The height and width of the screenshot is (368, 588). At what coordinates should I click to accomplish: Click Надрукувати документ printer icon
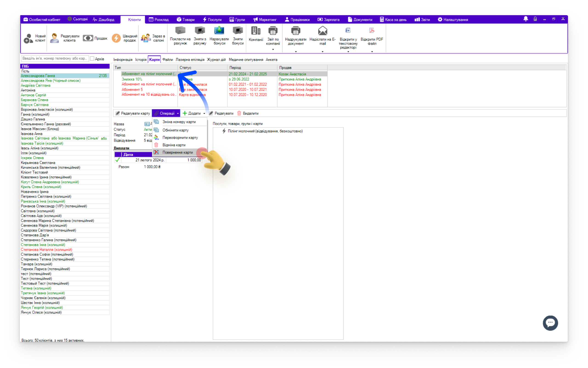coord(296,31)
